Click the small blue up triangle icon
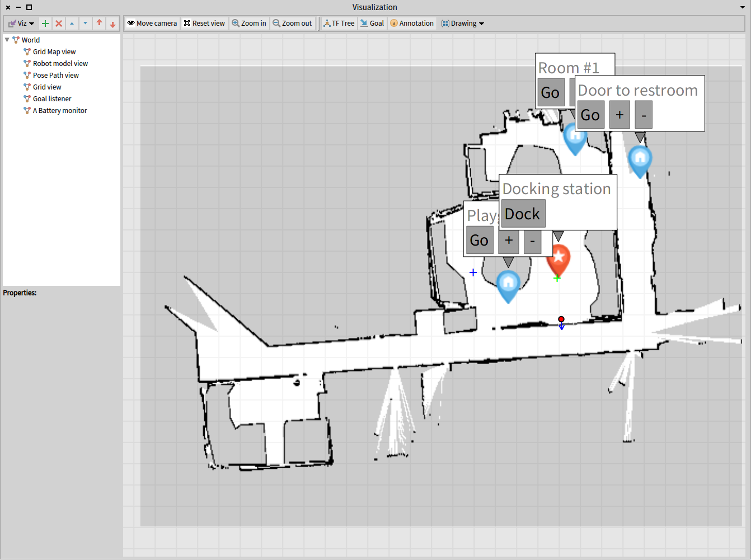This screenshot has height=560, width=751. point(72,23)
